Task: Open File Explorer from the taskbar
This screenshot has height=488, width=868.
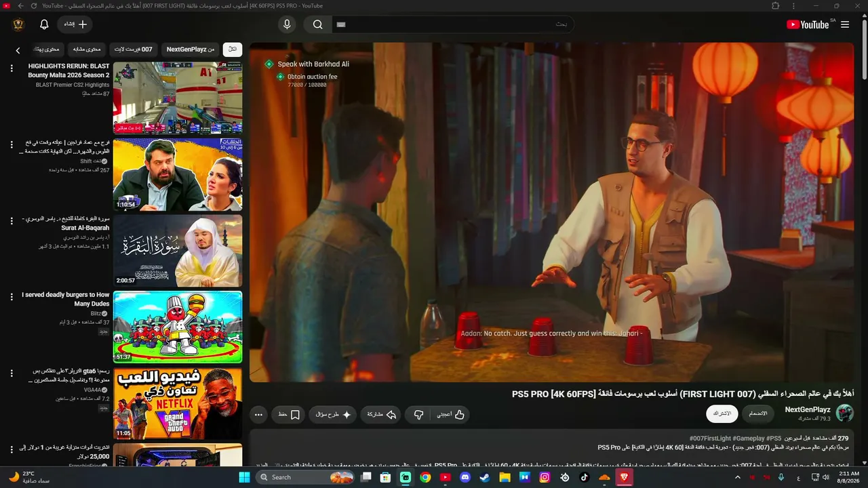Action: [505, 477]
